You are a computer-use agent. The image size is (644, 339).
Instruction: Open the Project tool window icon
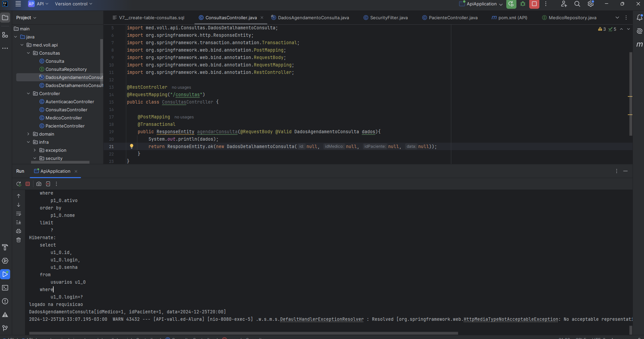[5, 18]
